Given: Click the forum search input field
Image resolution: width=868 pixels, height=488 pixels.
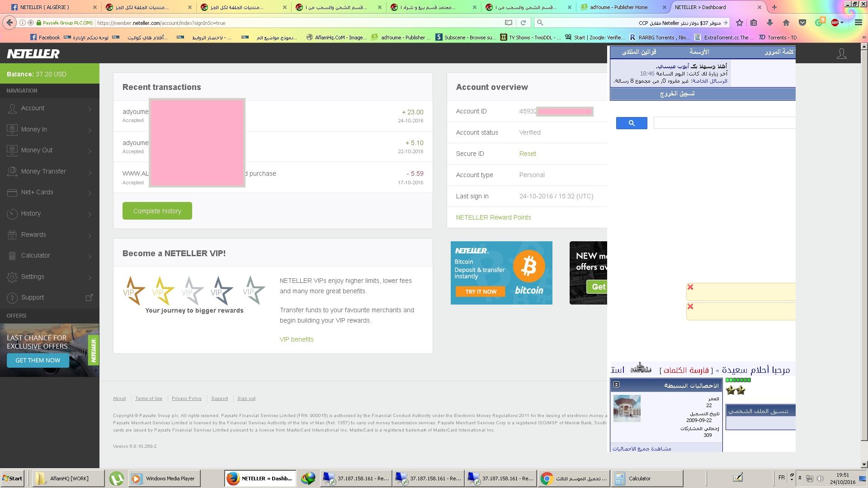Looking at the screenshot, I should click(724, 123).
